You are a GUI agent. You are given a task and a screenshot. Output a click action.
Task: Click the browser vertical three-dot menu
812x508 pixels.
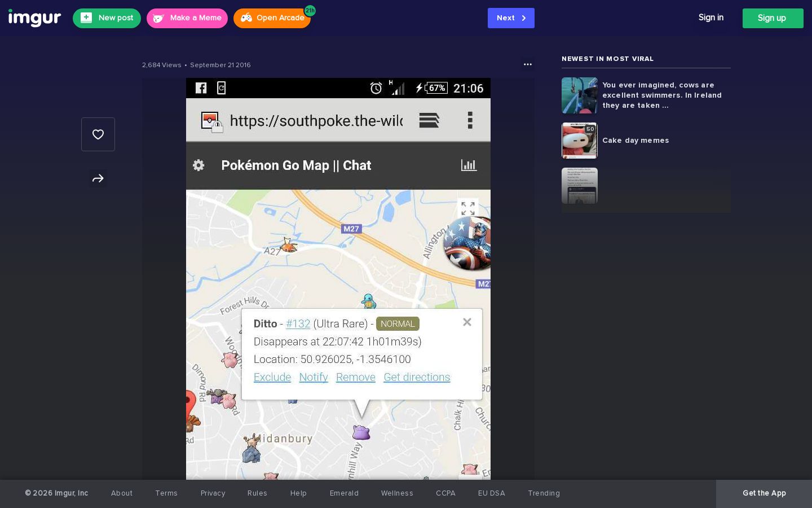click(x=470, y=120)
